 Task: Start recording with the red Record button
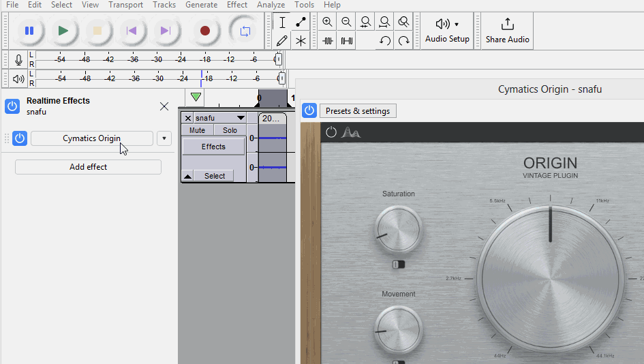click(x=205, y=31)
